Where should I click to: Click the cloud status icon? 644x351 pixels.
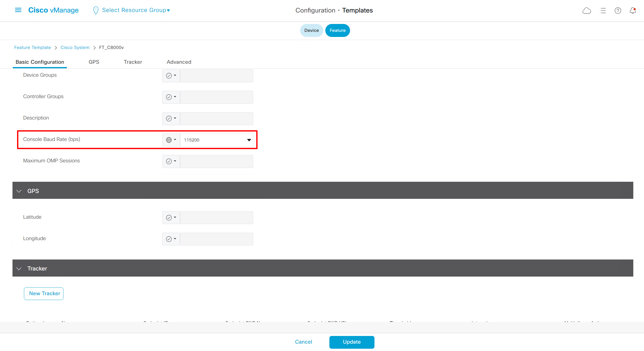tap(586, 10)
